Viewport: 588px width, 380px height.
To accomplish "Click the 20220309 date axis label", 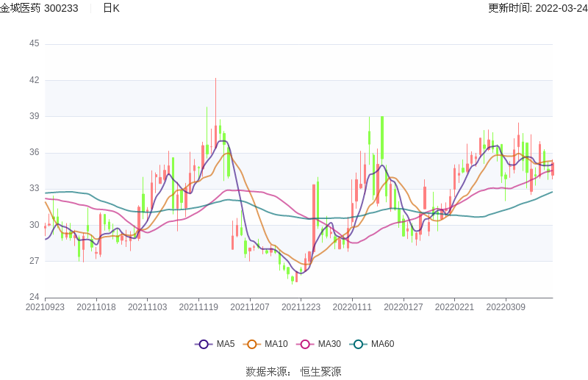I will coord(506,306).
